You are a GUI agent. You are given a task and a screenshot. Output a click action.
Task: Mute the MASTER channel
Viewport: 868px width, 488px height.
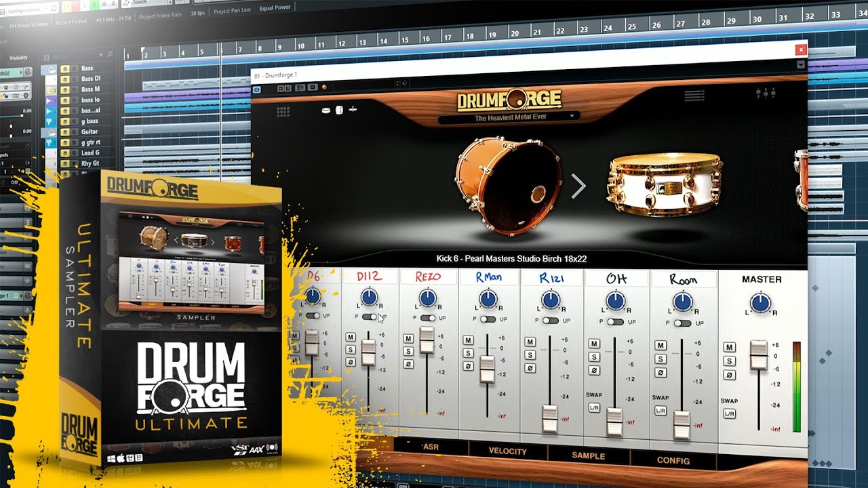[x=730, y=348]
